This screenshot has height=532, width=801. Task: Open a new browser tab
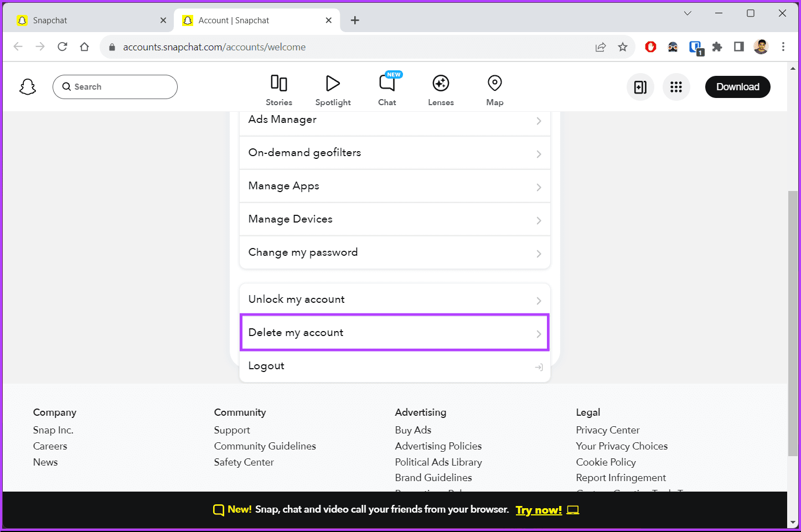click(x=355, y=20)
